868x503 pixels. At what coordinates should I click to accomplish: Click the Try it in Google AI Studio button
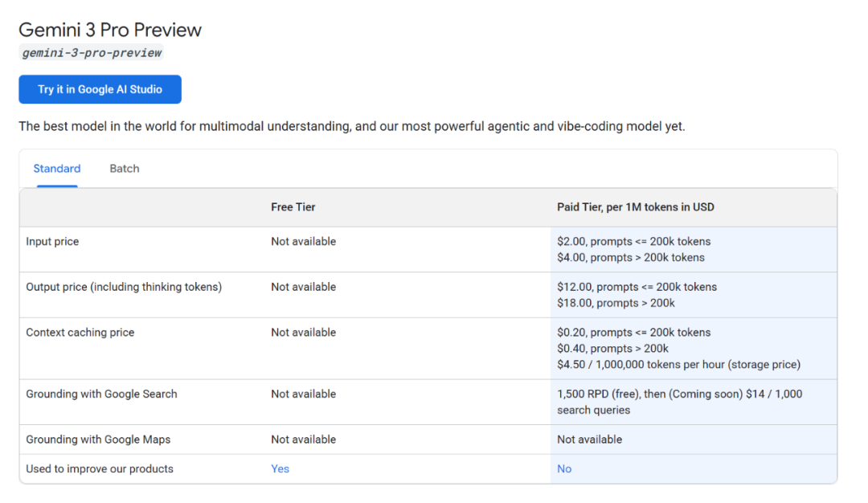[x=100, y=89]
